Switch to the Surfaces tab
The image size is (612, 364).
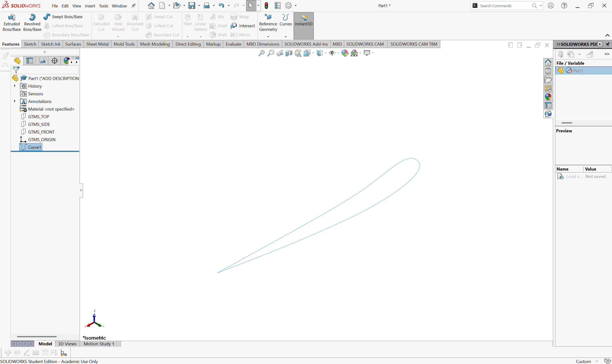pyautogui.click(x=73, y=44)
